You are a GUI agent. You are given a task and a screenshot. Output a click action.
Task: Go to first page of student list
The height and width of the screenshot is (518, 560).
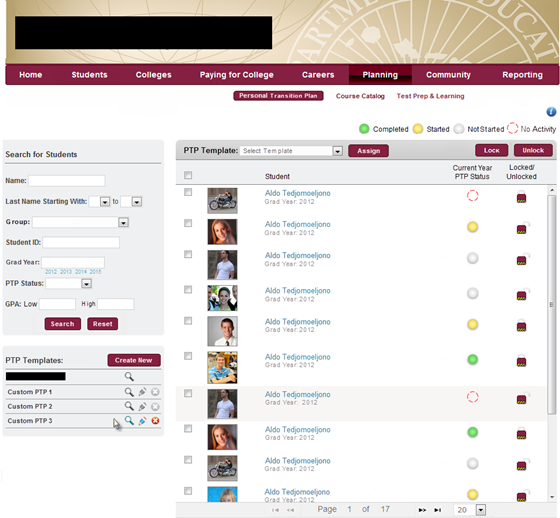coord(275,510)
